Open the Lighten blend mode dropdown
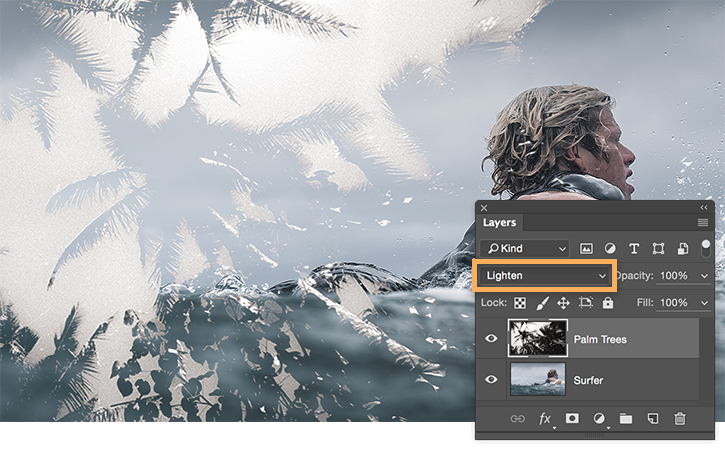This screenshot has height=450, width=725. click(x=545, y=276)
